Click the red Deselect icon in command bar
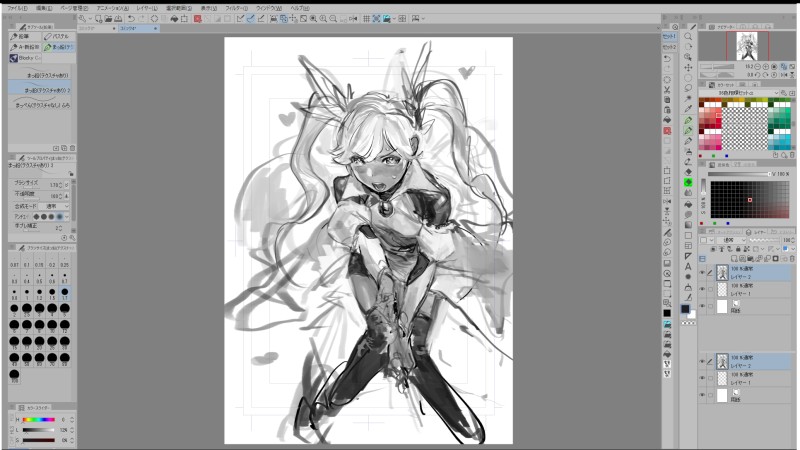Screen dimensions: 800x450 tap(197, 18)
